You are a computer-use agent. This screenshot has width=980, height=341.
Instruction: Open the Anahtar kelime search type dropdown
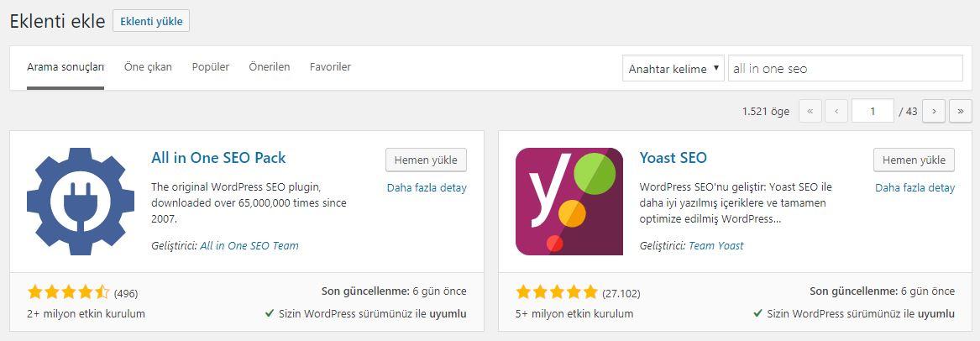673,69
